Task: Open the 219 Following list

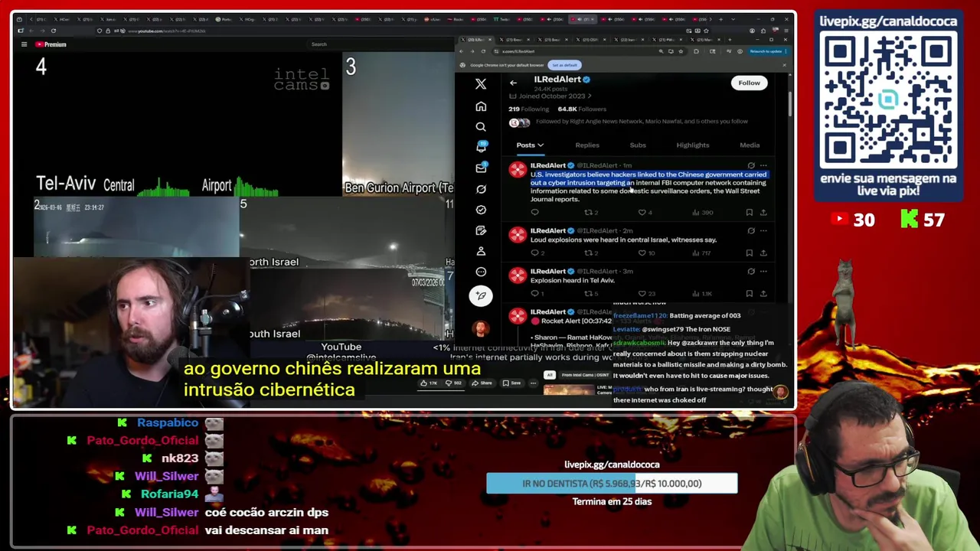Action: [x=528, y=109]
